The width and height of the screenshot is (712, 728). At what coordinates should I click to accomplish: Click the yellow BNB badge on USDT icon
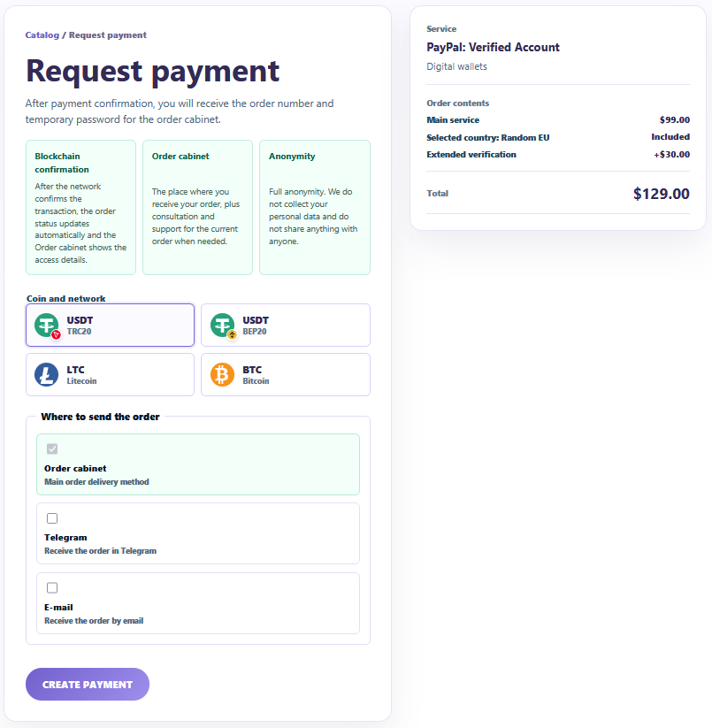(232, 334)
